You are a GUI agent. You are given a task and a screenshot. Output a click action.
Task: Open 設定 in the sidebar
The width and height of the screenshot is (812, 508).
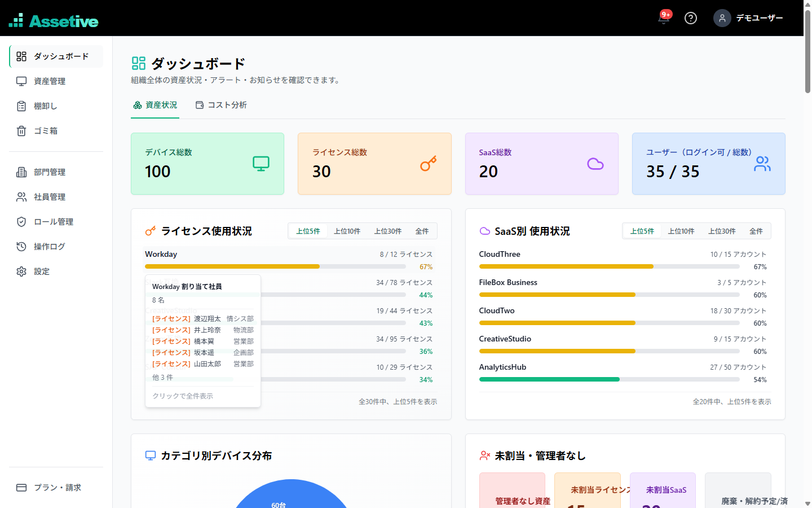point(56,271)
